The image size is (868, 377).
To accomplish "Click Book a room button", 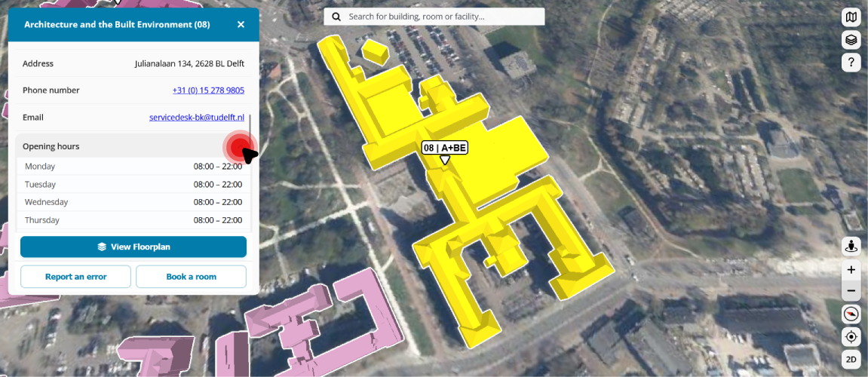I will (x=191, y=277).
